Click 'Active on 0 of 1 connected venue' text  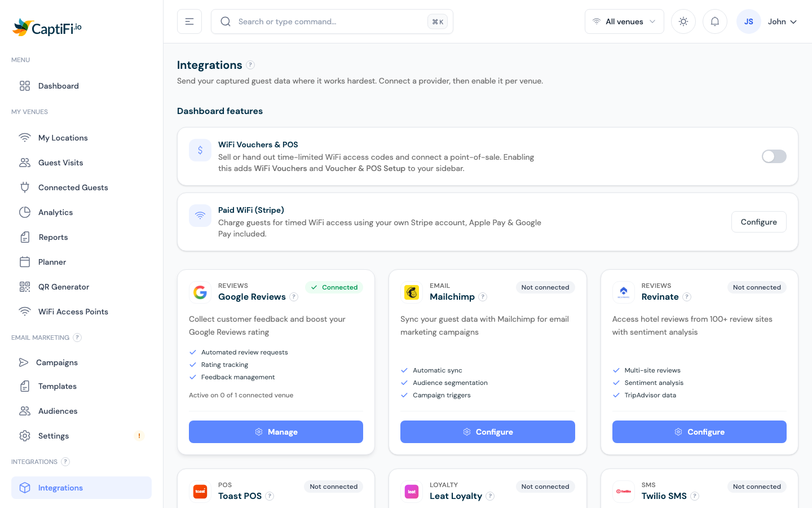pos(241,395)
